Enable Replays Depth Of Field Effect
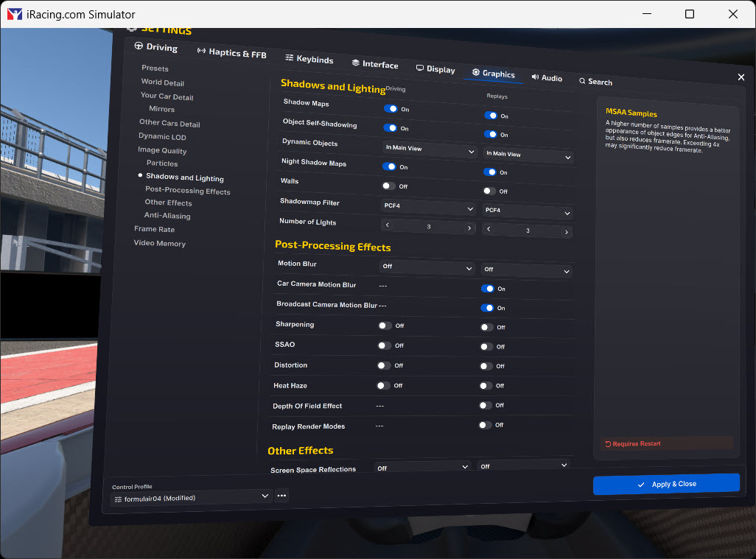756x559 pixels. (x=485, y=405)
